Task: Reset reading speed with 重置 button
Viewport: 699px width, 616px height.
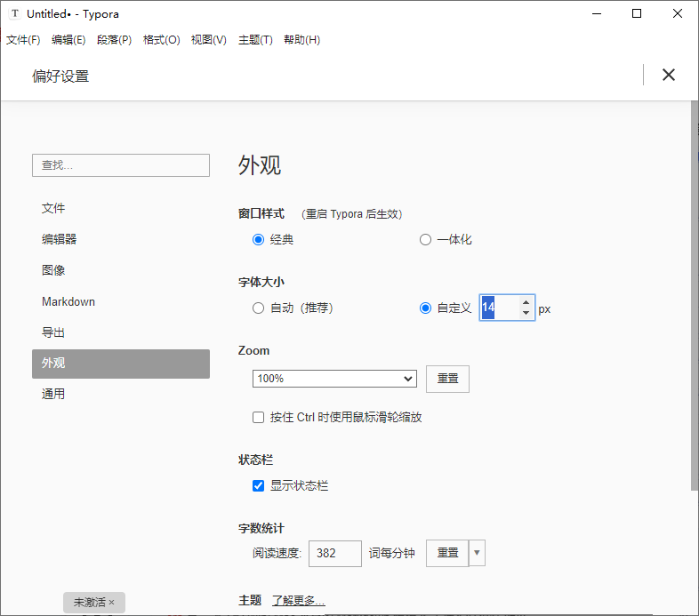Action: pos(447,553)
